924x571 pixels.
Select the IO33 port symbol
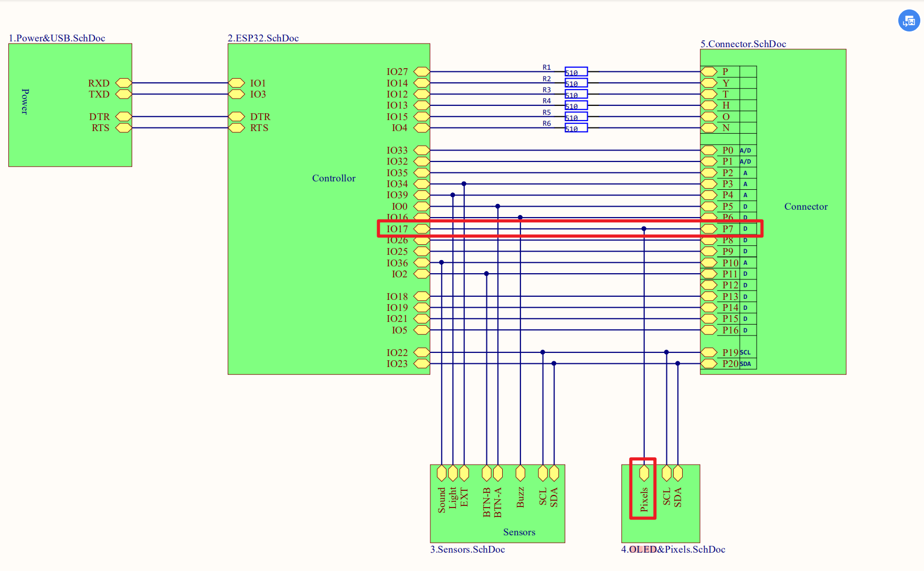(422, 150)
